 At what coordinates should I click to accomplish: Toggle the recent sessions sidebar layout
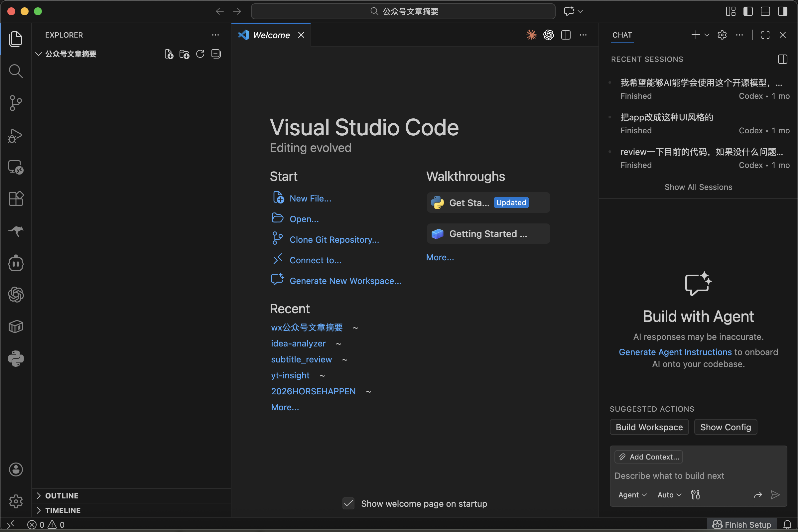coord(783,60)
